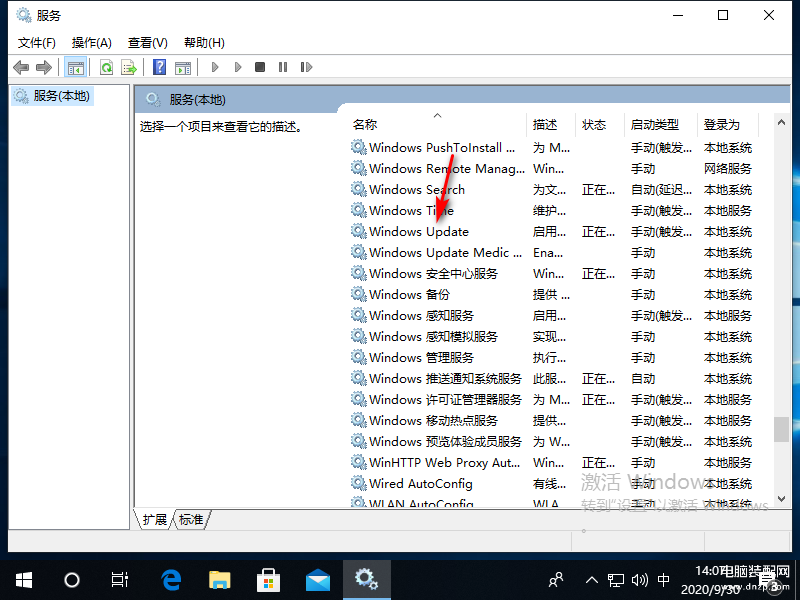Open Cortana search circle on the taskbar
800x600 pixels.
click(x=72, y=580)
